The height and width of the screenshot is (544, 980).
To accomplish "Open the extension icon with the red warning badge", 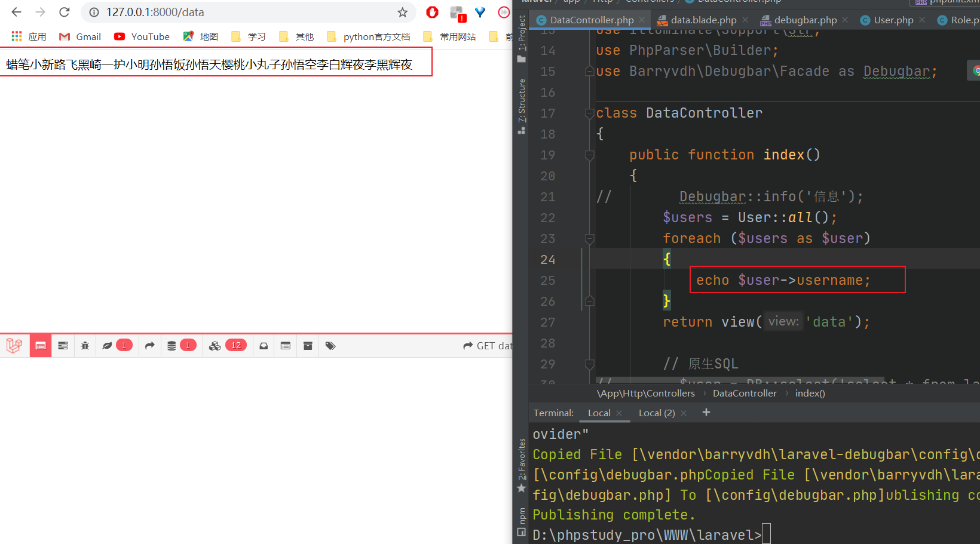I will point(457,13).
